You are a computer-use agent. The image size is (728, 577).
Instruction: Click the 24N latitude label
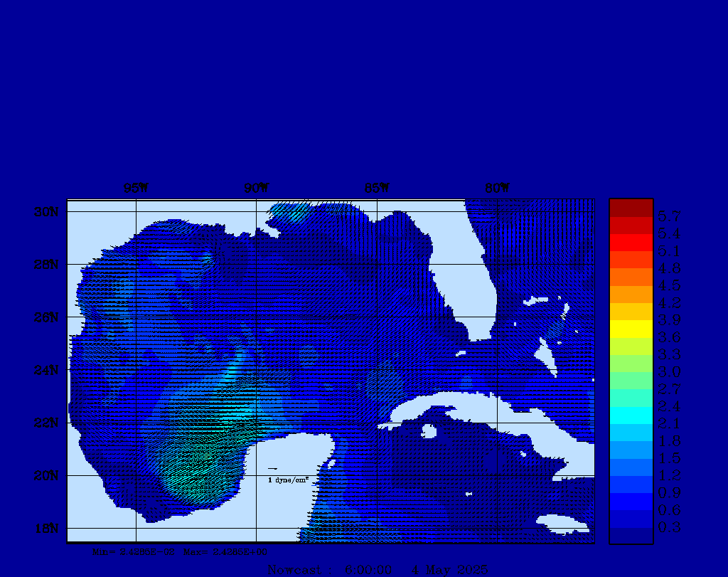(48, 370)
